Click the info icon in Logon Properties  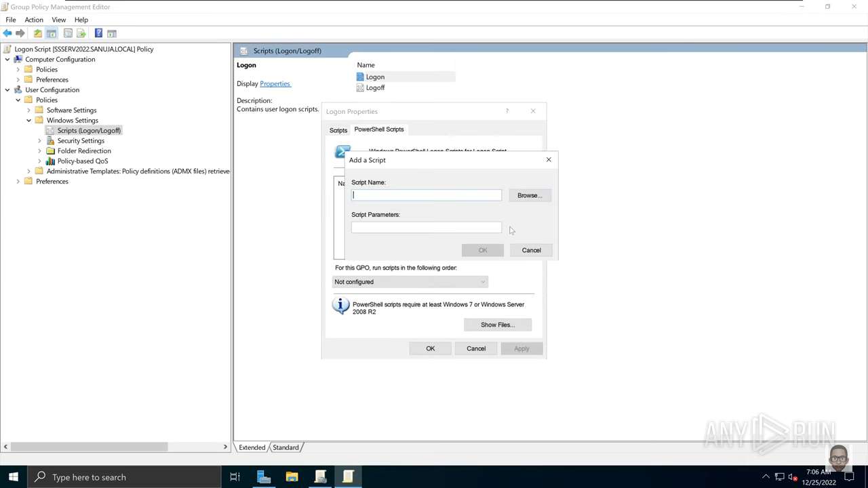340,306
